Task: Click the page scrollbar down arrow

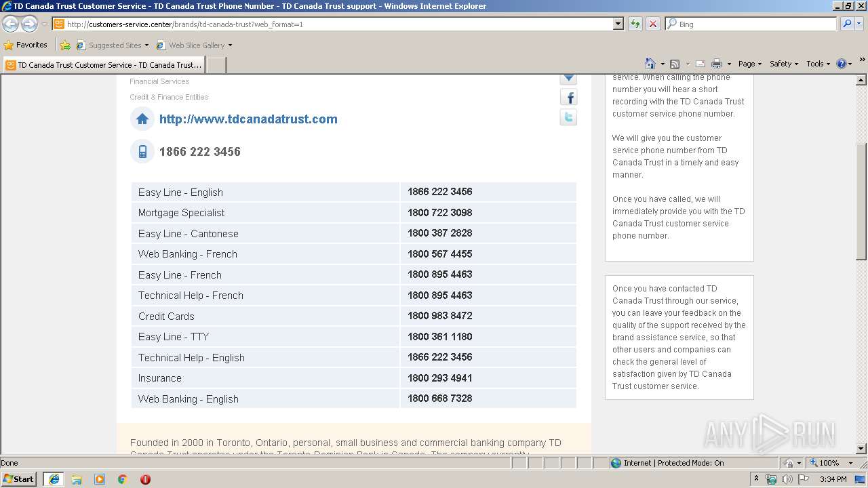Action: [861, 449]
